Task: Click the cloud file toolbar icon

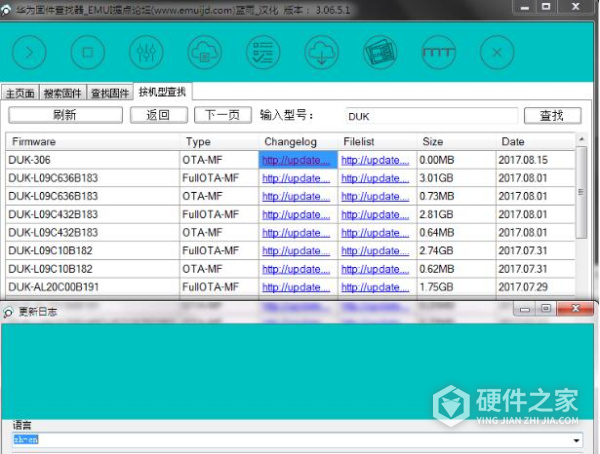Action: (x=205, y=52)
